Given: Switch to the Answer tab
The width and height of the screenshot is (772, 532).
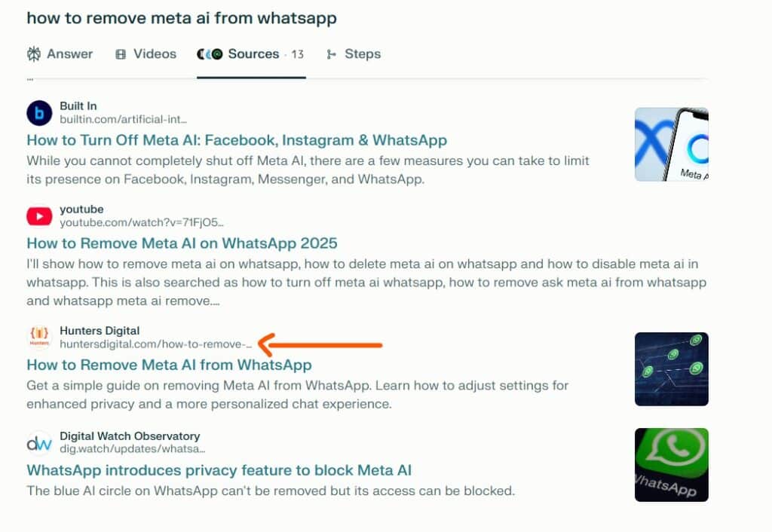Looking at the screenshot, I should (69, 54).
